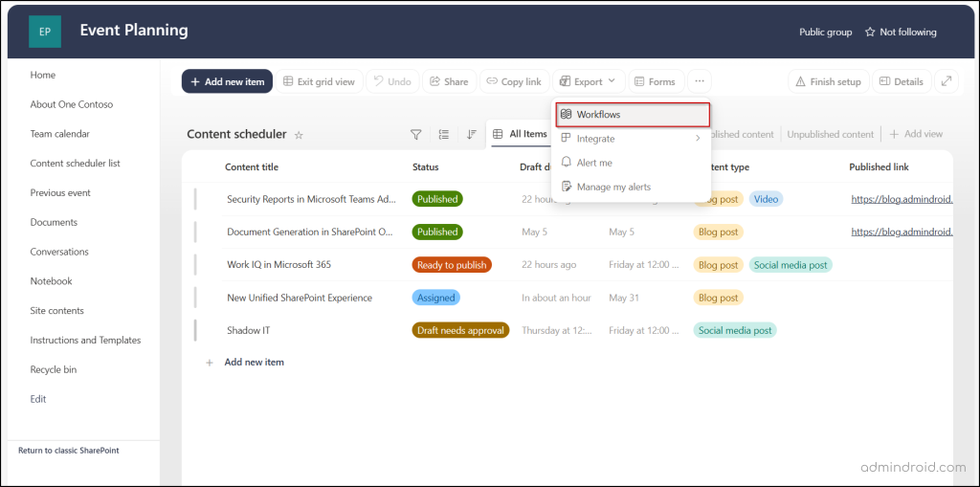Click the Workflows icon in the menu
Image resolution: width=980 pixels, height=487 pixels.
click(567, 115)
